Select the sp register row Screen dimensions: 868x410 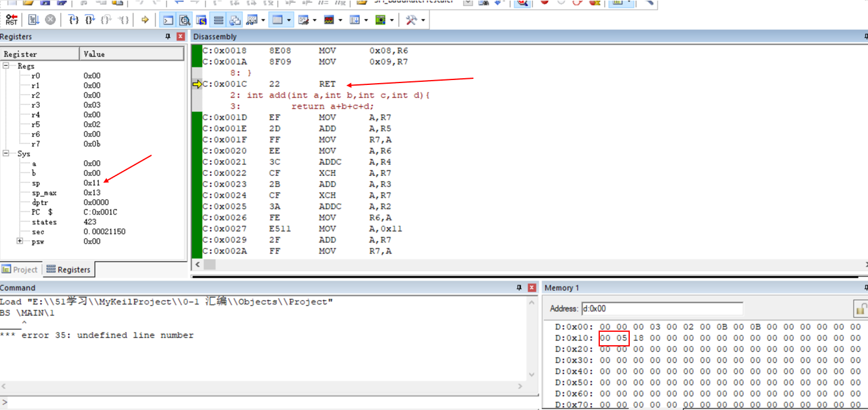tap(92, 183)
